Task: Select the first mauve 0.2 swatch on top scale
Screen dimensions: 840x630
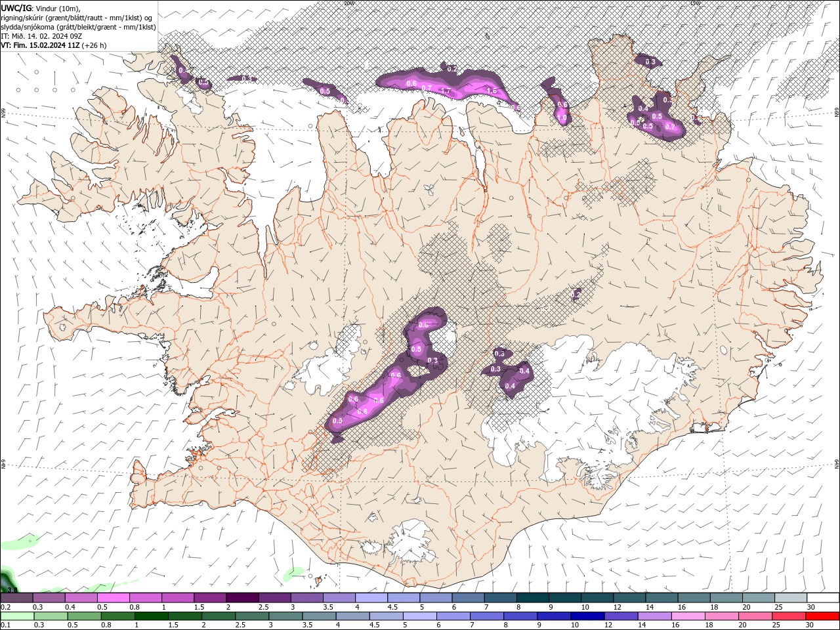Action: point(16,597)
